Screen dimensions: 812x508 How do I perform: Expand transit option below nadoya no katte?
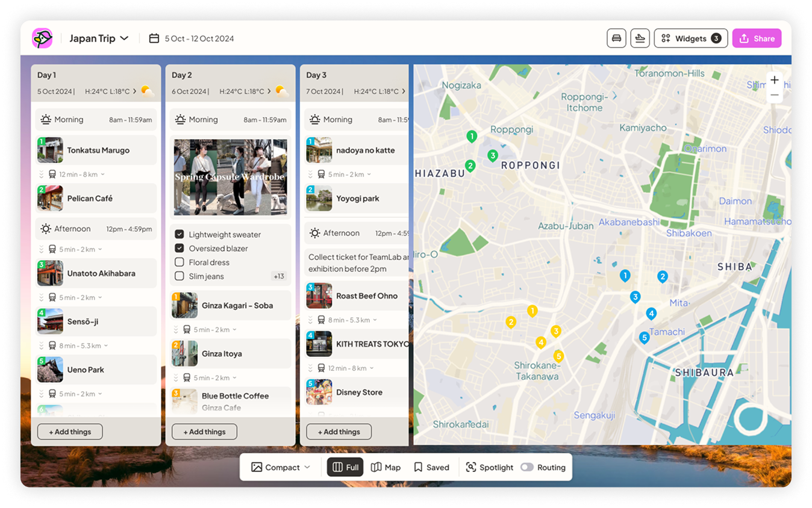369,175
